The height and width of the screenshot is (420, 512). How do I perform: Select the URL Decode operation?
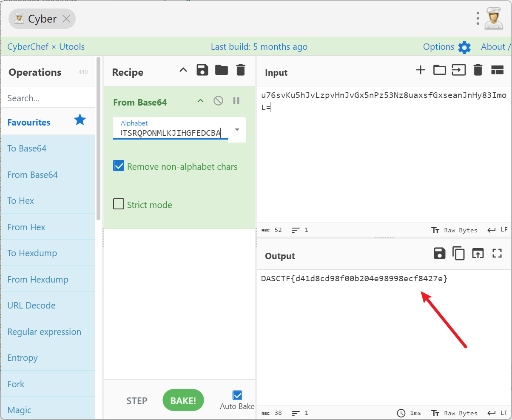click(x=48, y=305)
